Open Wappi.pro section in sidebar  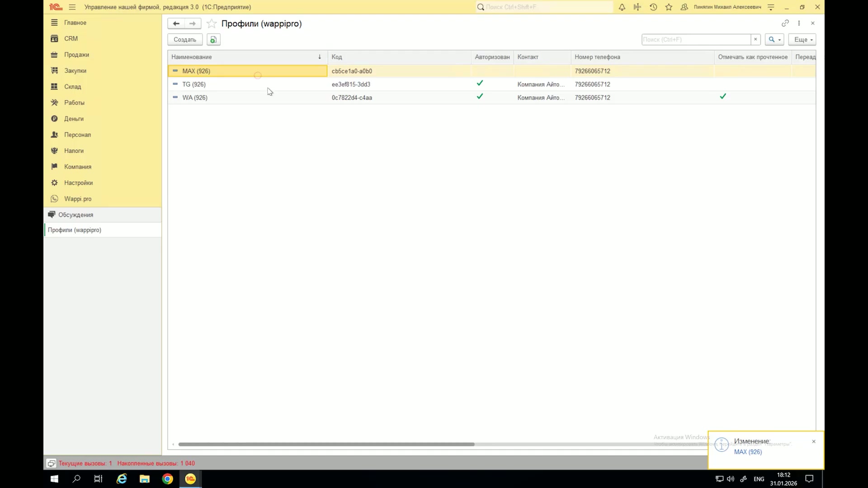point(77,199)
